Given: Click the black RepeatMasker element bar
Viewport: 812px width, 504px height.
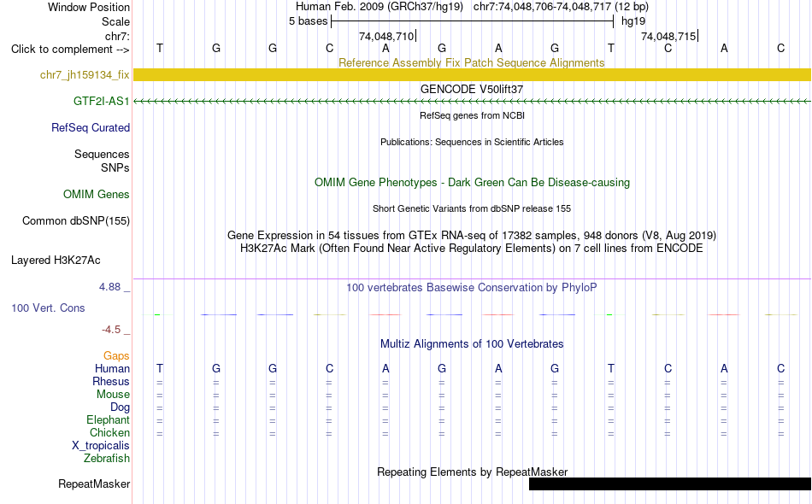Looking at the screenshot, I should (670, 483).
